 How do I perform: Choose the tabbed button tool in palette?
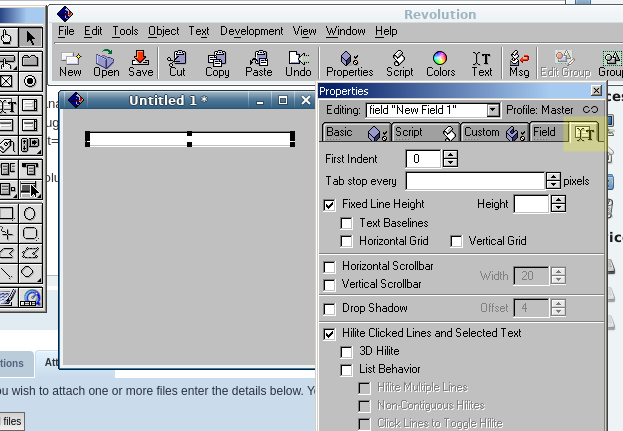(30, 61)
